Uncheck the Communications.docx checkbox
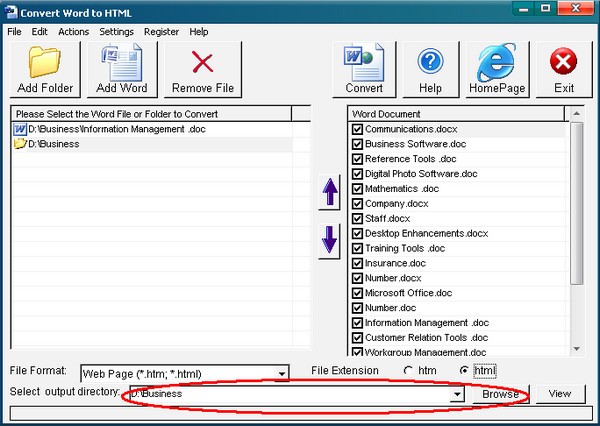The height and width of the screenshot is (426, 600). click(357, 130)
